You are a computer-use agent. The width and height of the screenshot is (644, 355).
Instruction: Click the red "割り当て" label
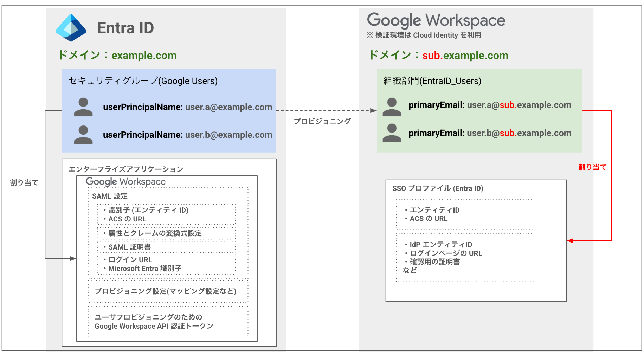click(x=592, y=167)
